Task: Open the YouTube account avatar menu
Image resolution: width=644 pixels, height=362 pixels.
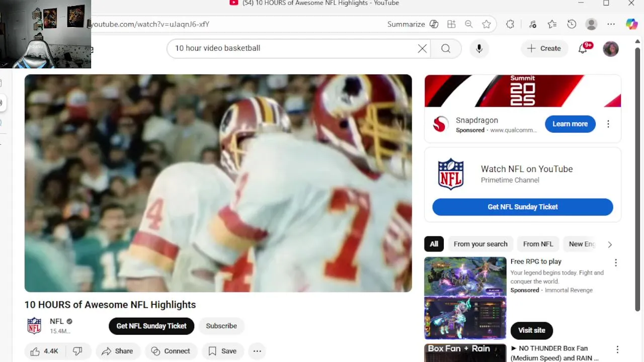Action: click(x=610, y=49)
